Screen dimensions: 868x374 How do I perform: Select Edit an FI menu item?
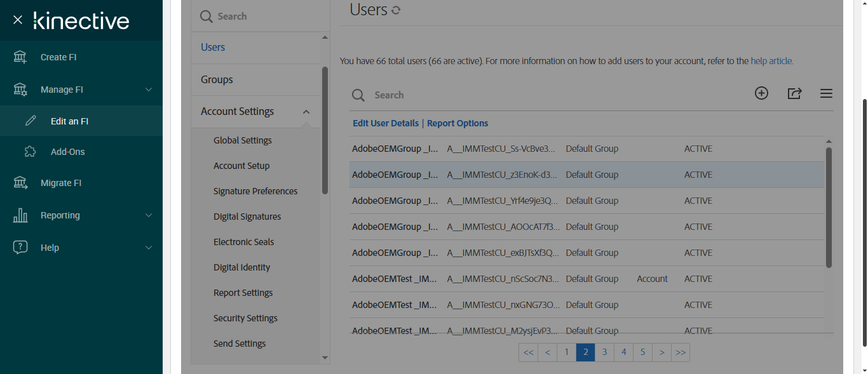(x=69, y=121)
